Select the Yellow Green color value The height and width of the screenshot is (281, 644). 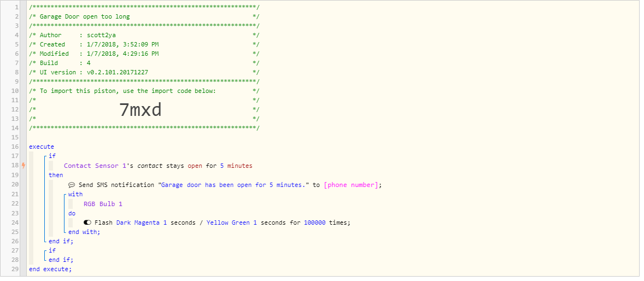(228, 223)
